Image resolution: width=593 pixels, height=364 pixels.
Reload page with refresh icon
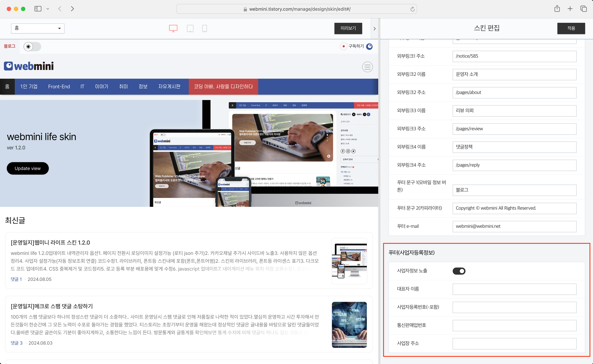pyautogui.click(x=412, y=9)
